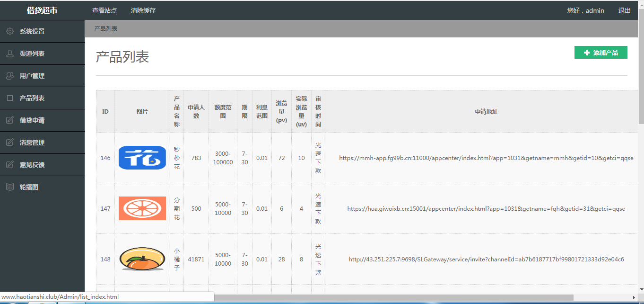Screen dimensions: 644x304
Task: Select 产品列表 in the sidebar
Action: (x=43, y=98)
